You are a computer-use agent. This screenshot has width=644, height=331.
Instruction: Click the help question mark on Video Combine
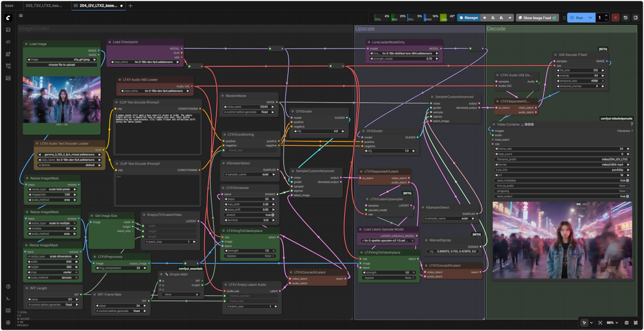[x=631, y=124]
